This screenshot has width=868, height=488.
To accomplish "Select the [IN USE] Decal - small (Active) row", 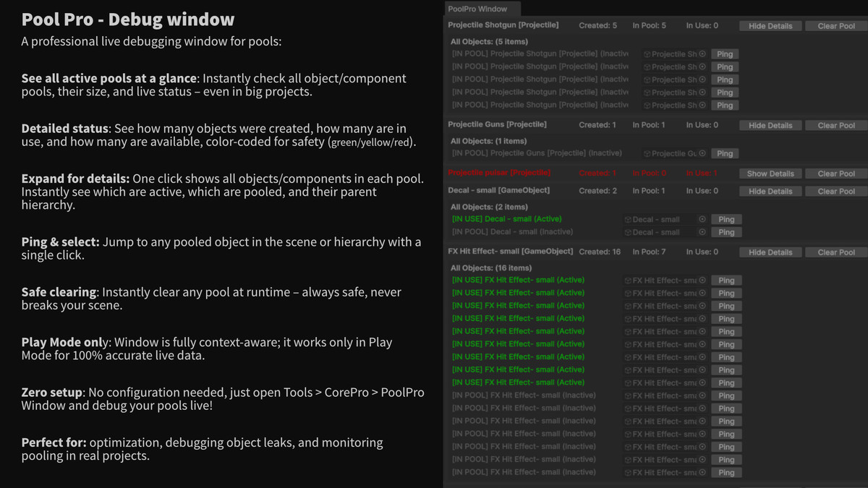I will pyautogui.click(x=506, y=219).
